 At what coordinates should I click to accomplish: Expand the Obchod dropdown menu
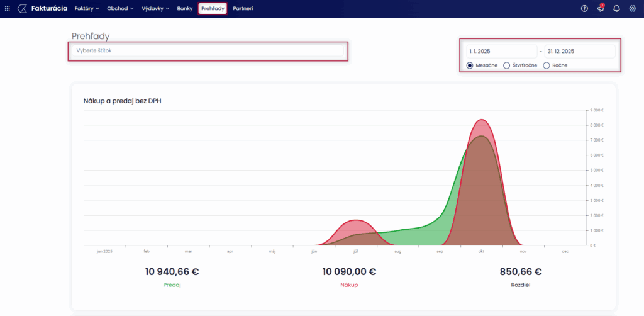point(120,9)
